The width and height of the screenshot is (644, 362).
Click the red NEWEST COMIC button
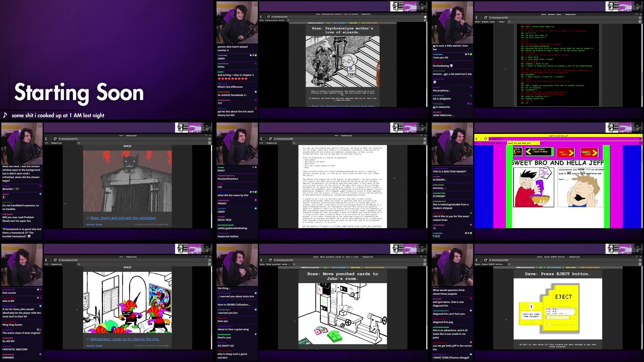point(589,153)
